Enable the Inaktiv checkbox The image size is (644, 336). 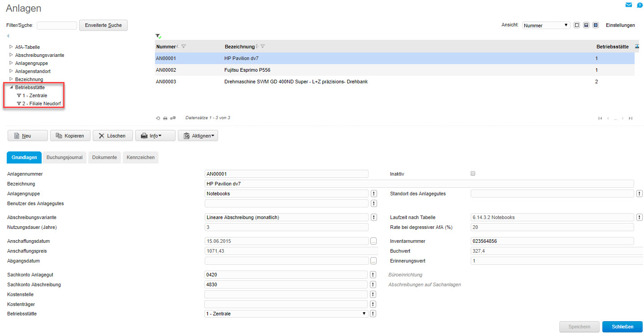click(x=473, y=173)
